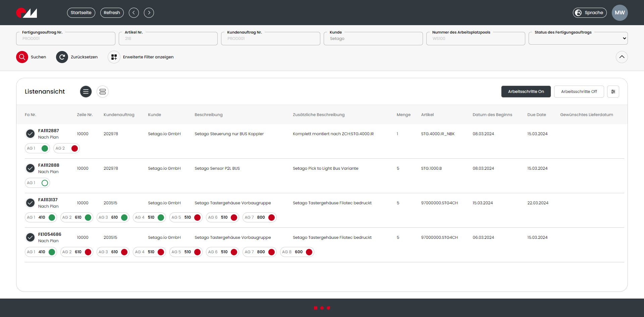Focus the Kunde input field
This screenshot has width=644, height=317.
pos(373,39)
